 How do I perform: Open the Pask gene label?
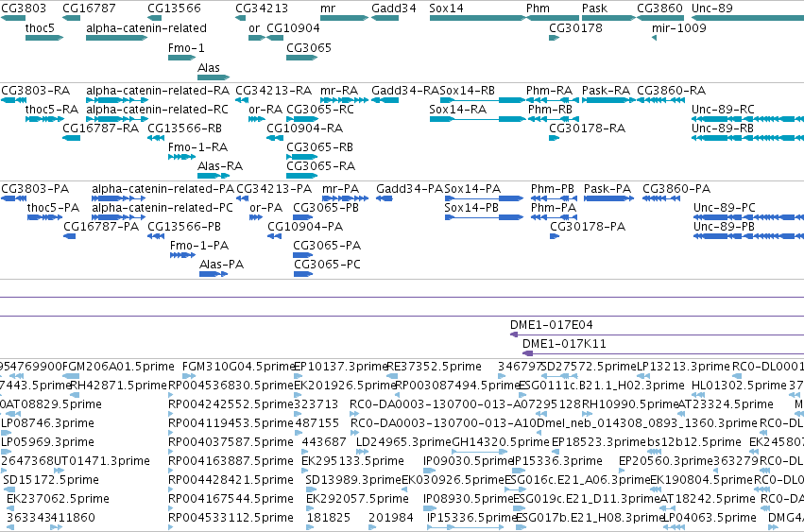[x=595, y=9]
